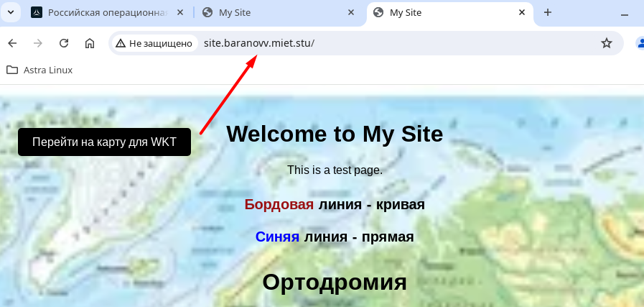644x307 pixels.
Task: Click the globe favicon of active tab
Action: [378, 13]
